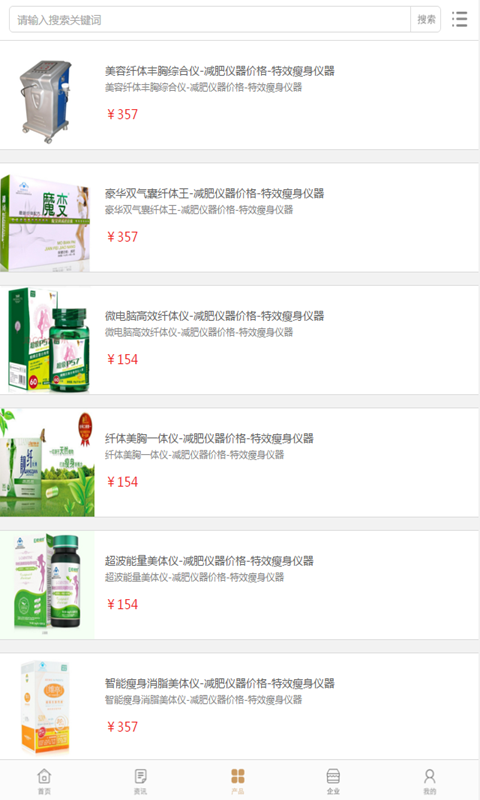Open 智能瘦身消脂美体仪 product title

click(x=219, y=683)
